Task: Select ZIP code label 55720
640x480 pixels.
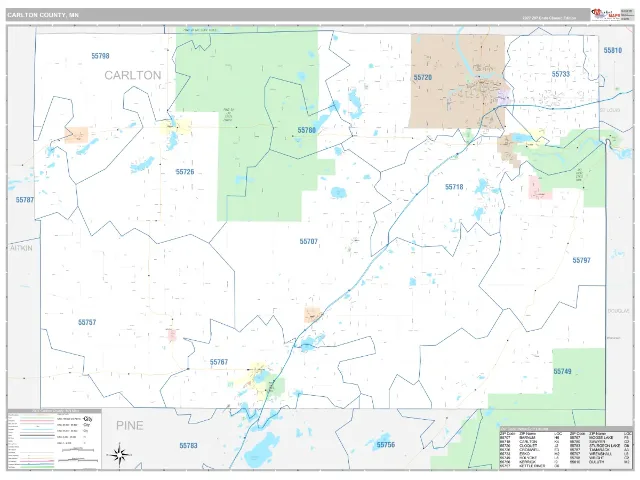Action: [422, 78]
